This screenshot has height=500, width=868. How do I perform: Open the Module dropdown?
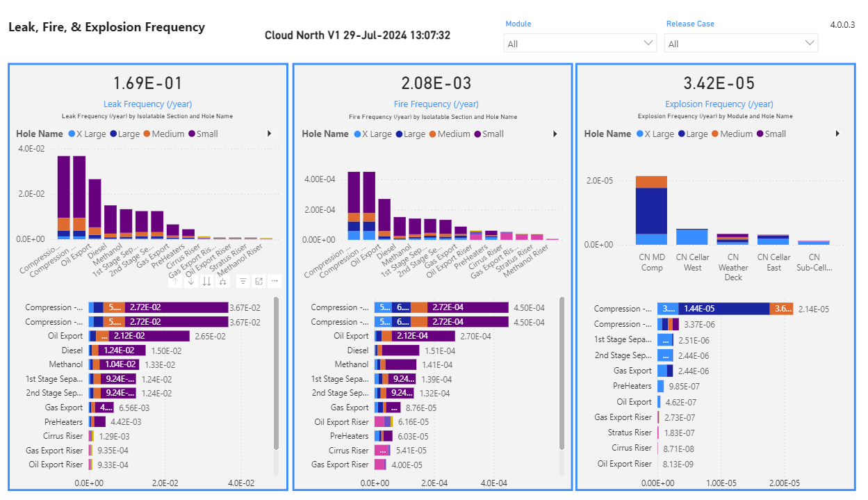coord(580,42)
